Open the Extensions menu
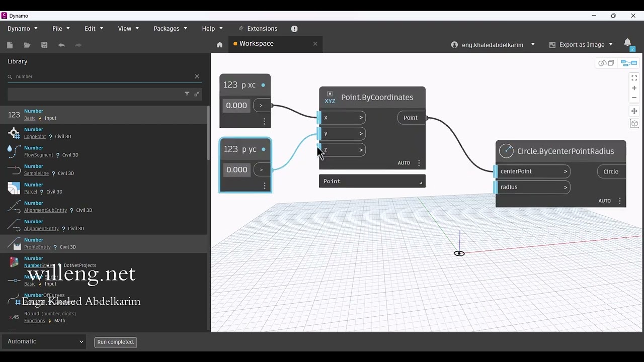644x362 pixels. [x=258, y=29]
